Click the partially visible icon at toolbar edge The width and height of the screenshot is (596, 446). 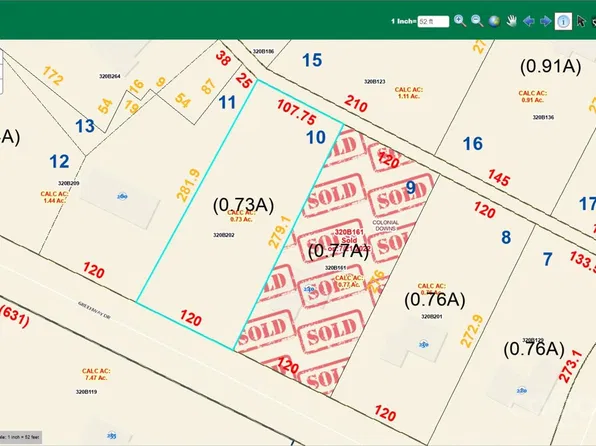tap(593, 21)
